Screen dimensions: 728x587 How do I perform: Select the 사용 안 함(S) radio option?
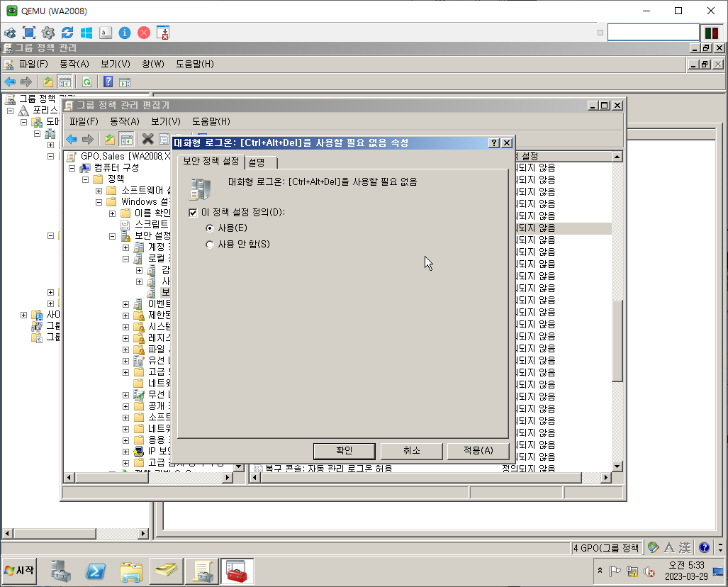(210, 245)
